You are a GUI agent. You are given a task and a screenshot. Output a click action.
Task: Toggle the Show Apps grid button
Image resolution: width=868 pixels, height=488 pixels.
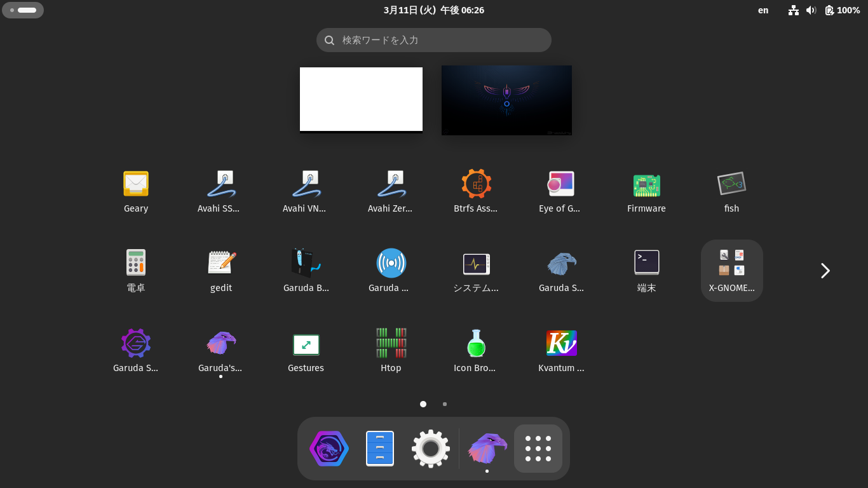tap(538, 449)
